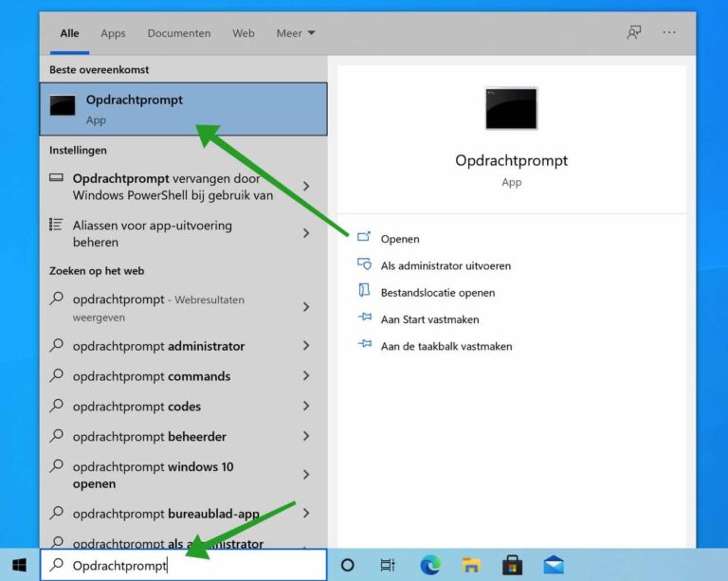Switch to the Apps tab

[113, 33]
